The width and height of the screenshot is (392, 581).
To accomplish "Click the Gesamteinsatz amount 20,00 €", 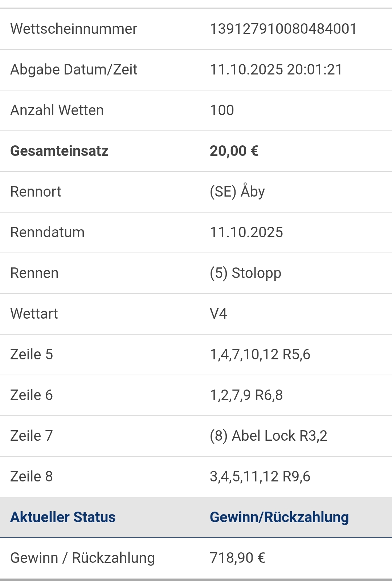I will click(x=234, y=151).
